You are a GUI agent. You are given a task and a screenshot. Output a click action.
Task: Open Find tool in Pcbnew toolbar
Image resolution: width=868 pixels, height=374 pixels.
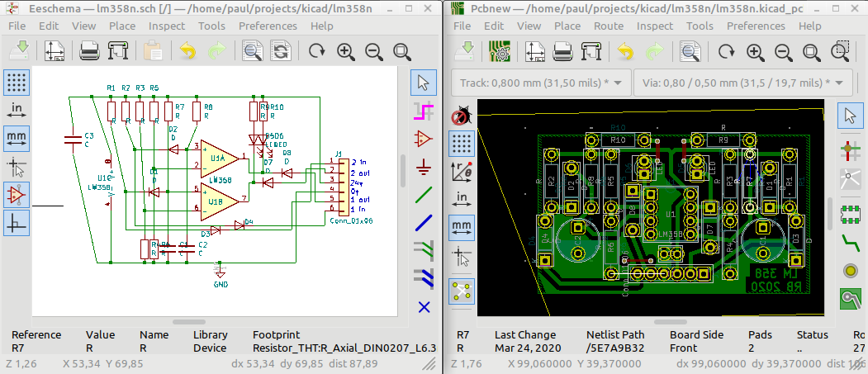click(x=690, y=51)
